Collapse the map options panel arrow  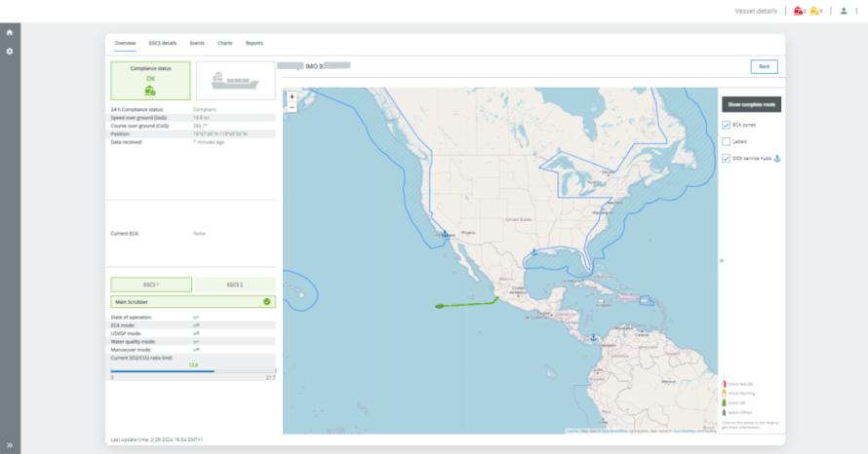(722, 260)
